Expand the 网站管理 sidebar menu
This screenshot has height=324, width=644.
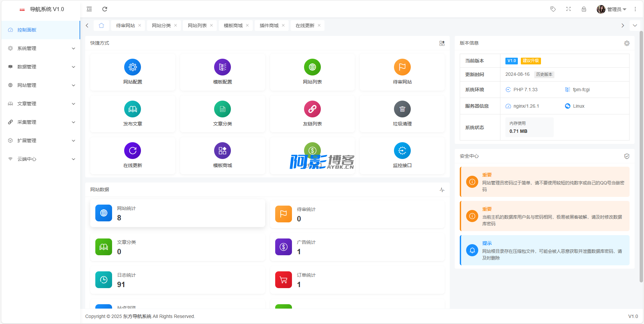coord(41,85)
